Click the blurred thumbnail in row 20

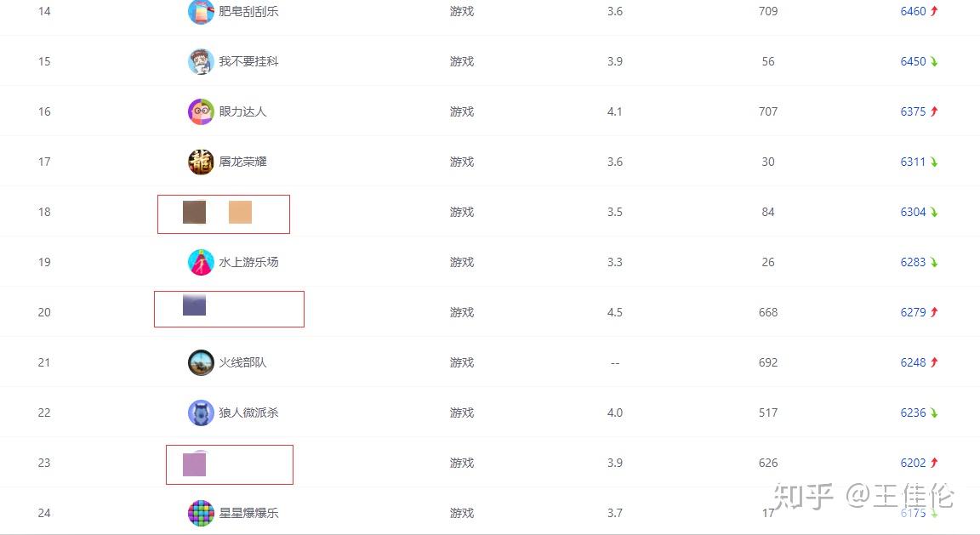pyautogui.click(x=194, y=304)
